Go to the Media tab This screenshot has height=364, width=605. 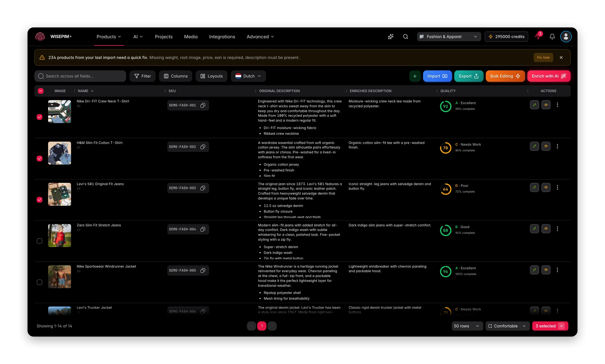[x=191, y=37]
